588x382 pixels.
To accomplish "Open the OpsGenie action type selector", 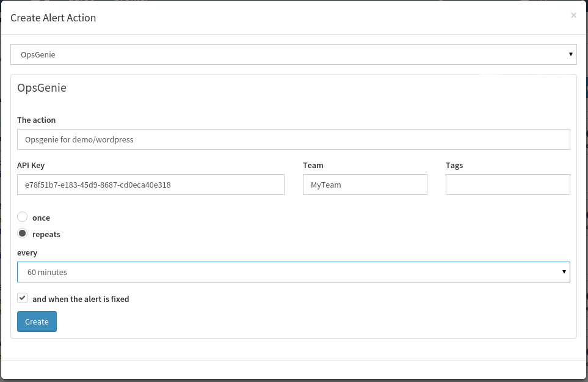I will coord(293,54).
